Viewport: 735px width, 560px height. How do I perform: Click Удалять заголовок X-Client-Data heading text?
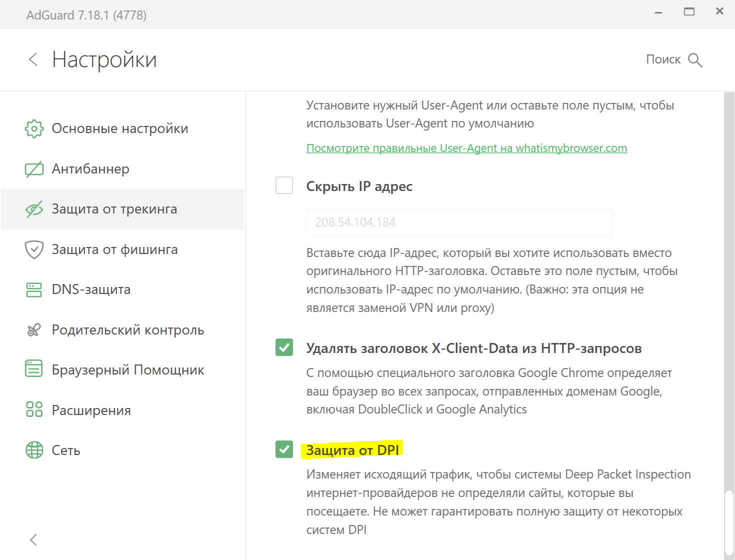pyautogui.click(x=473, y=348)
